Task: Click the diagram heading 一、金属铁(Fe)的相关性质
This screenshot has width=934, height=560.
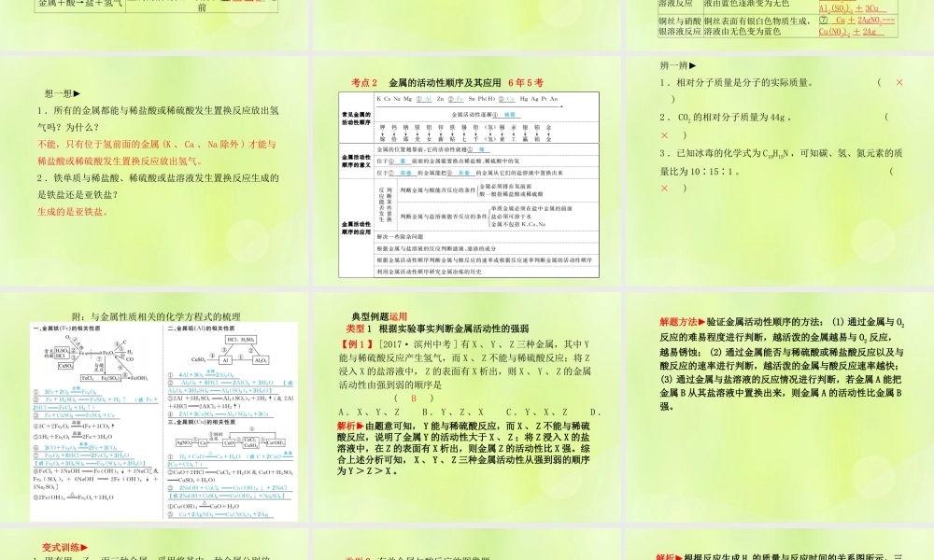Action: (66, 329)
